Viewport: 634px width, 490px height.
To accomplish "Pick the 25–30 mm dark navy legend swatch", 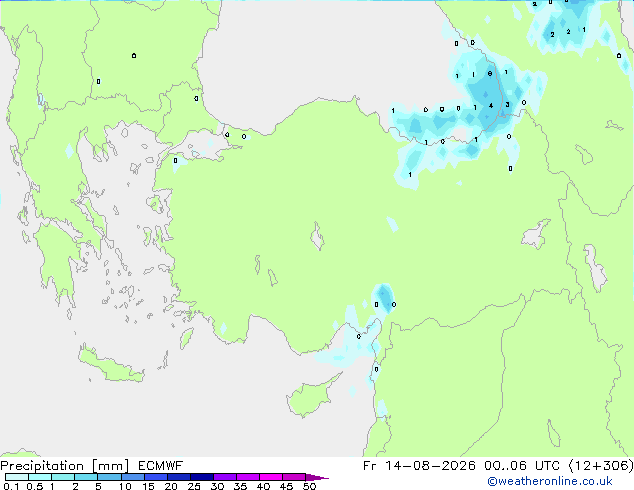I will (x=202, y=477).
